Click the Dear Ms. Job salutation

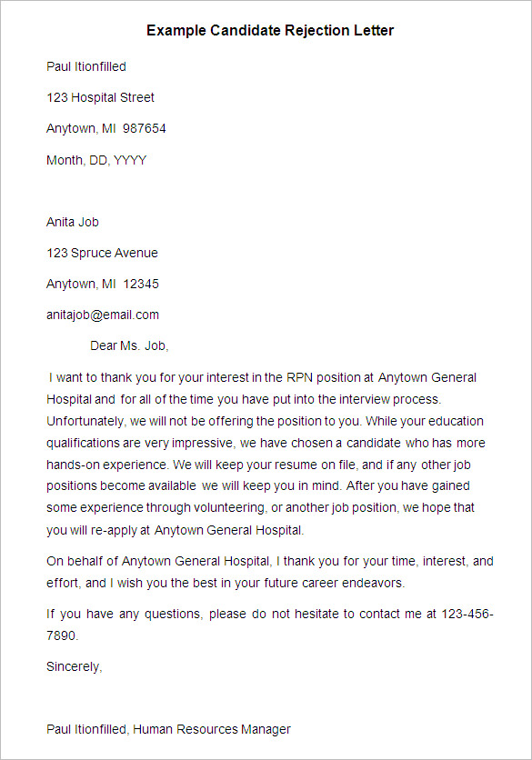click(x=129, y=346)
